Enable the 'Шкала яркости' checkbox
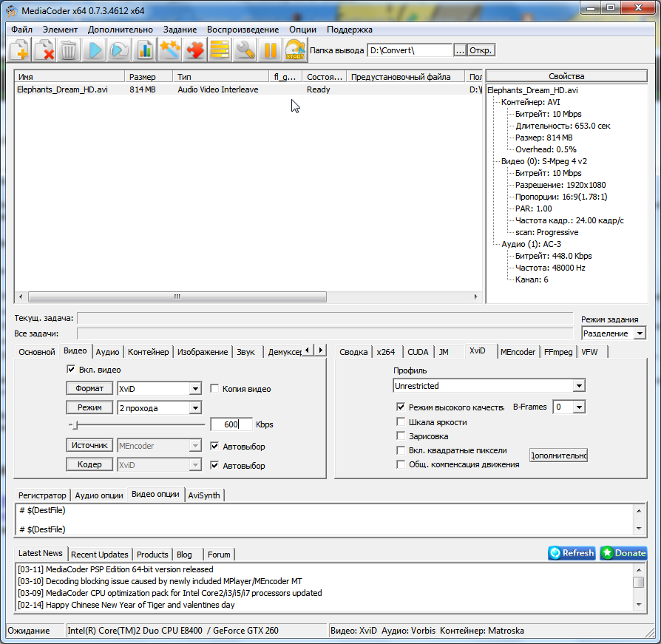The height and width of the screenshot is (644, 661). pyautogui.click(x=401, y=422)
